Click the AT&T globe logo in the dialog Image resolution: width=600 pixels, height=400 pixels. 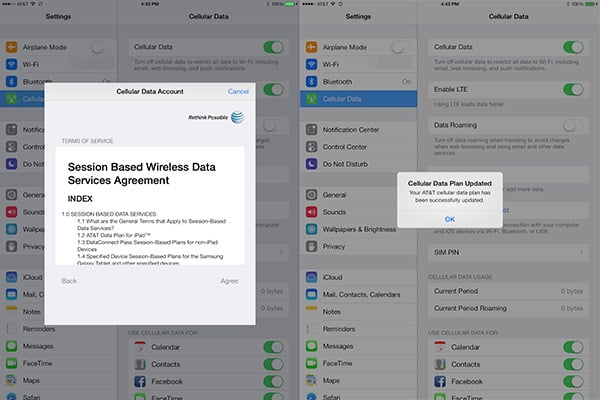237,117
